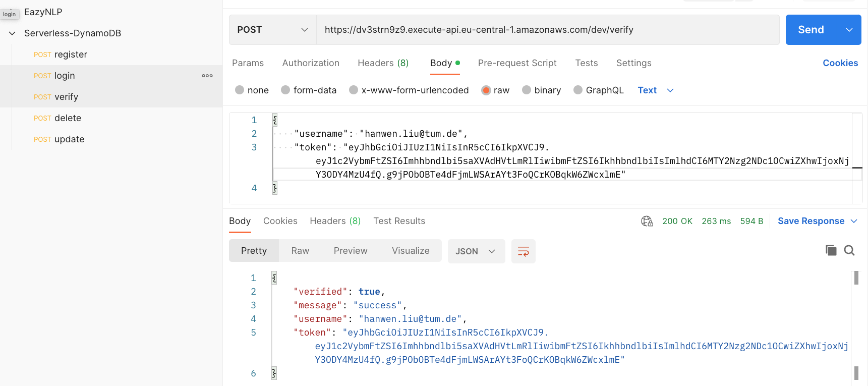Open the Cookies link
868x386 pixels.
click(x=840, y=63)
